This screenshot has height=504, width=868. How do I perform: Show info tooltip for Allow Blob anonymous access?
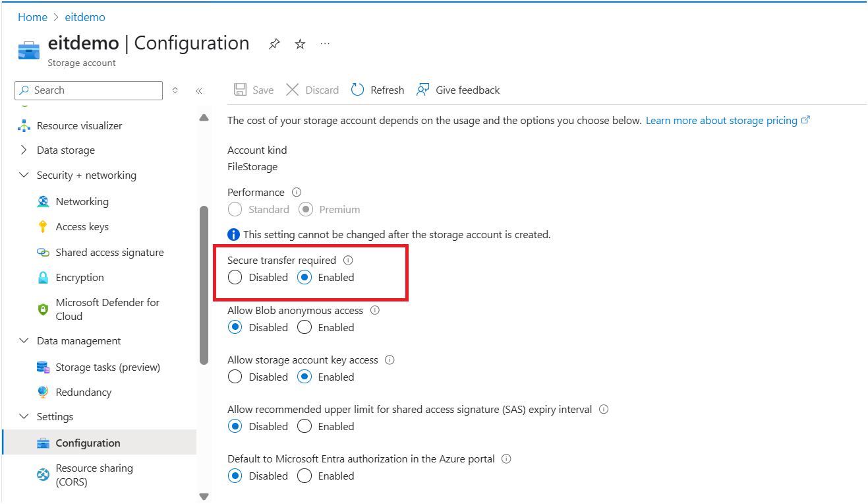click(375, 310)
